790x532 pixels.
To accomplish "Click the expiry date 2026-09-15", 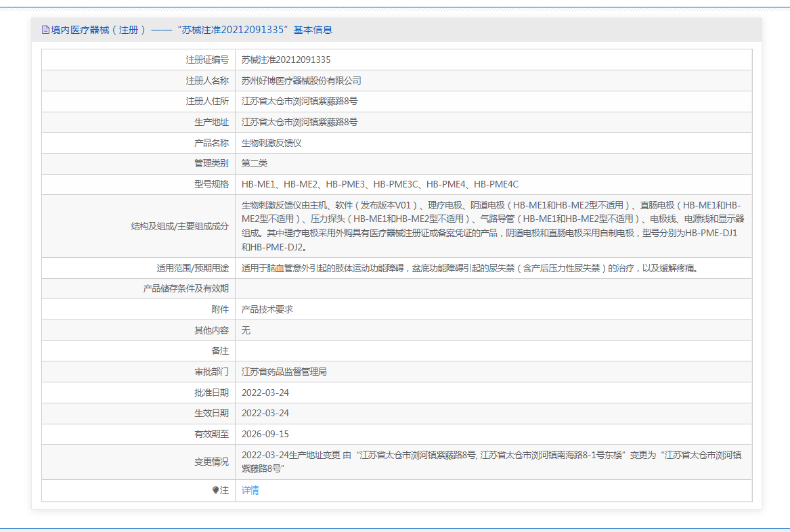I will [x=265, y=434].
